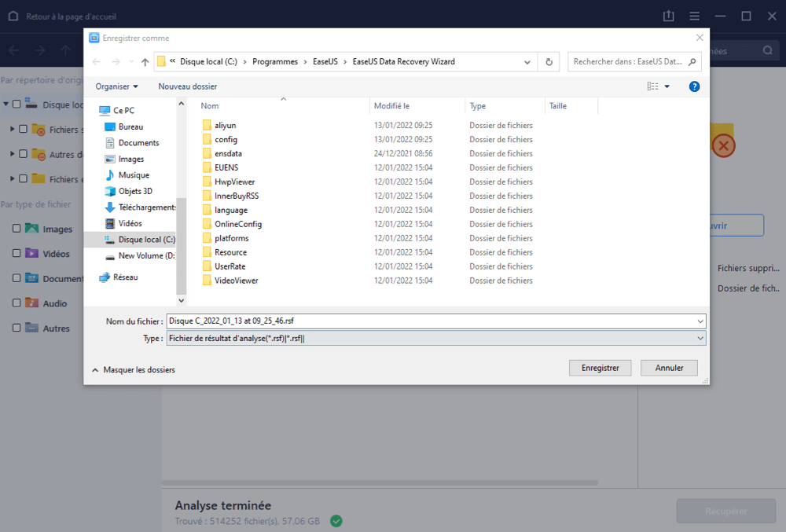Click EaseUS in the address breadcrumb
This screenshot has width=786, height=532.
(325, 61)
